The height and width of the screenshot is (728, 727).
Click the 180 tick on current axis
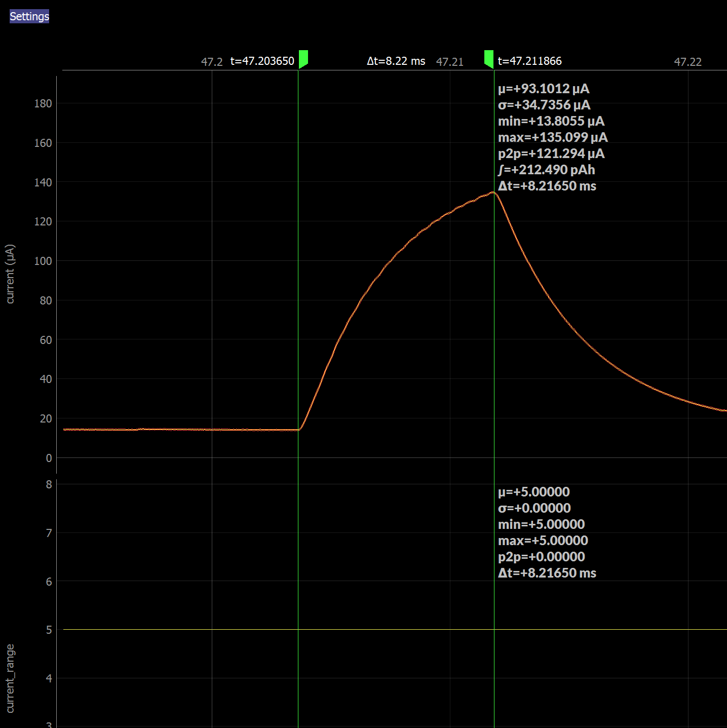(x=43, y=103)
